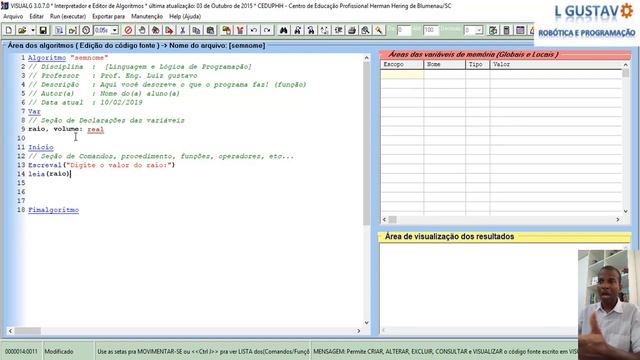This screenshot has width=640, height=360.
Task: Click the 'Escreval' command on line 13
Action: pyautogui.click(x=45, y=165)
